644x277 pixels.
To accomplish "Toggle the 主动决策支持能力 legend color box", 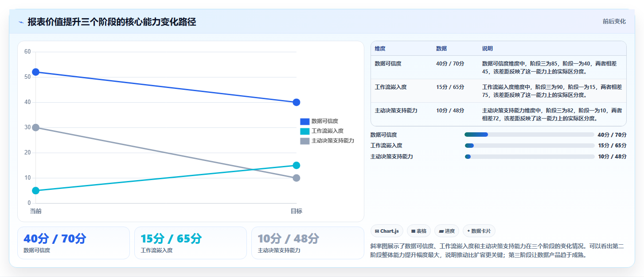I will [304, 141].
